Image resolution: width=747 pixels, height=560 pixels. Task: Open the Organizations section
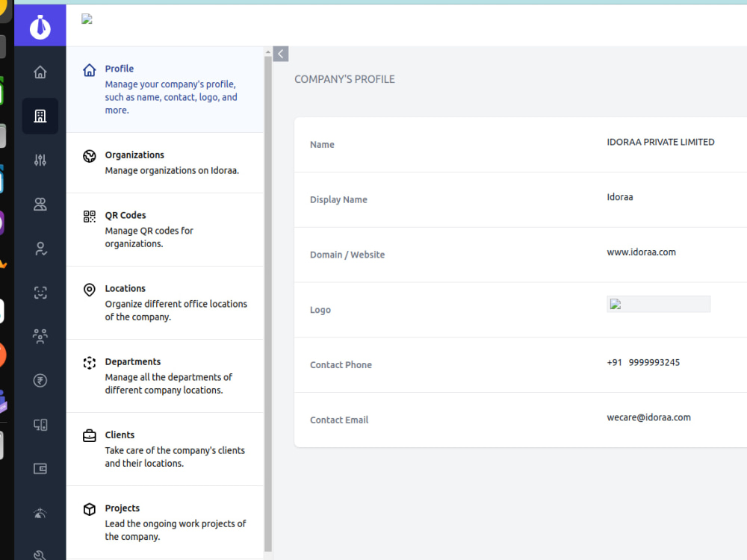point(165,163)
